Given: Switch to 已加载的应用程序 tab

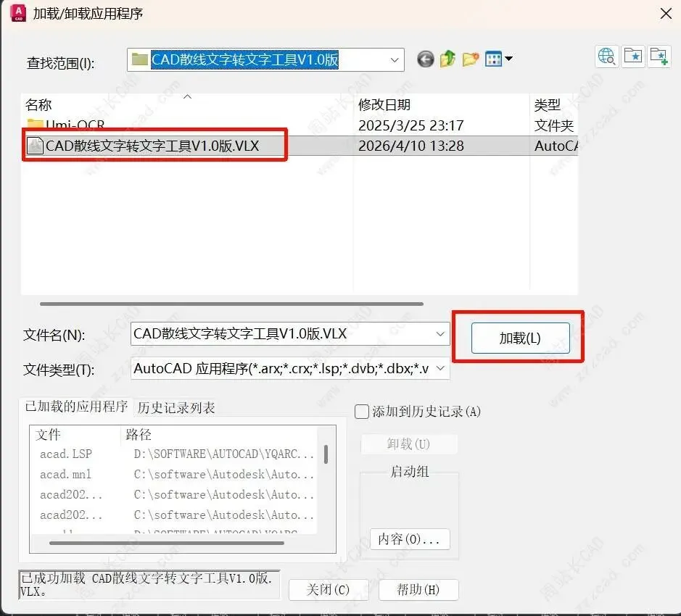Looking at the screenshot, I should 76,407.
